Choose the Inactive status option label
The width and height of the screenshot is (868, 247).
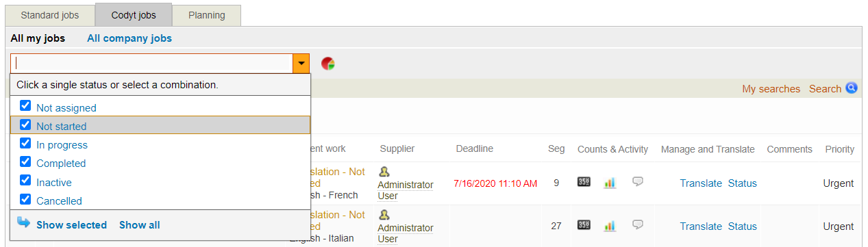click(x=54, y=183)
